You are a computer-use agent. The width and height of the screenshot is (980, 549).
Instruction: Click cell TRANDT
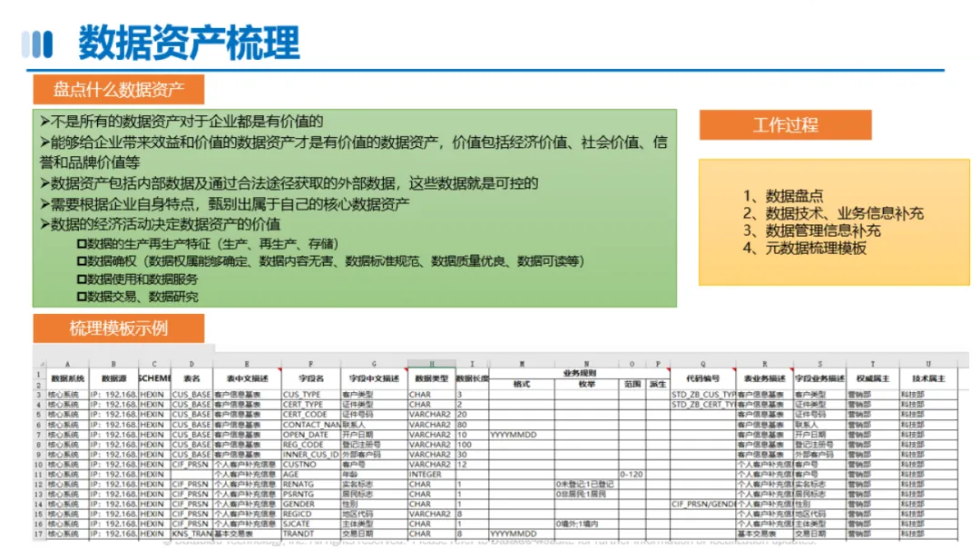pos(310,534)
